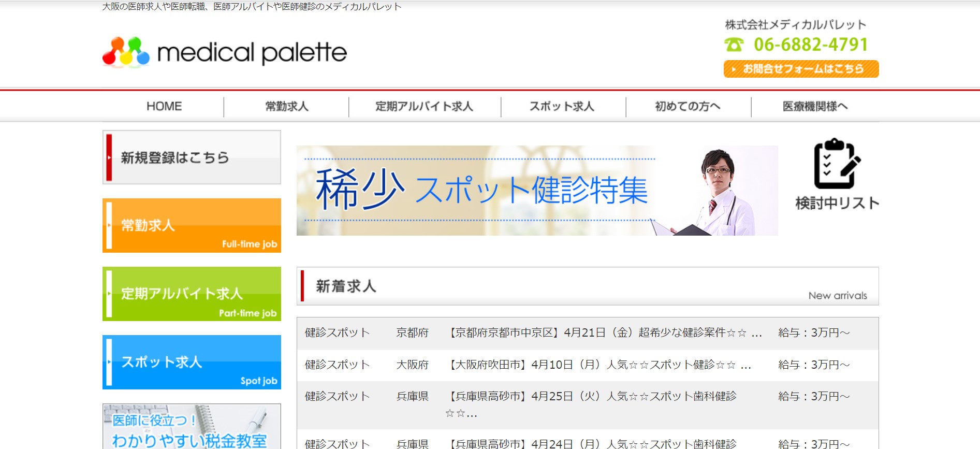Click the 京都府 prefecture cell
Viewport: 980px width, 449px height.
coord(413,333)
